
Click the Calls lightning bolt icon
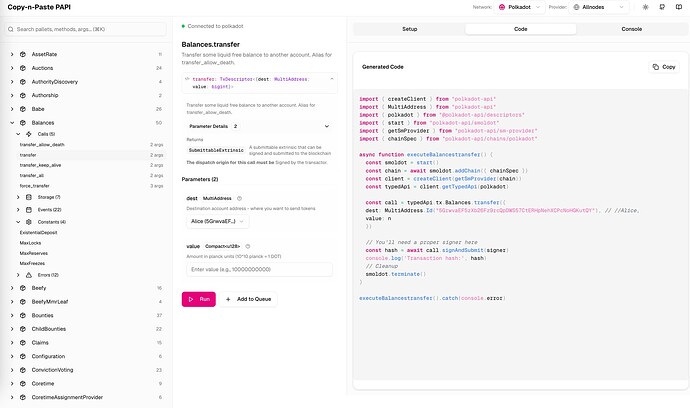click(x=30, y=134)
